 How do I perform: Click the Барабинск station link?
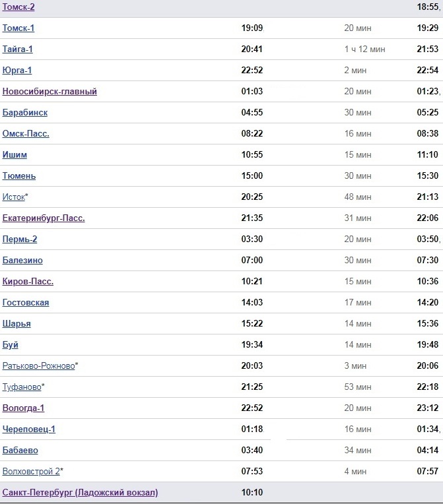click(x=25, y=113)
